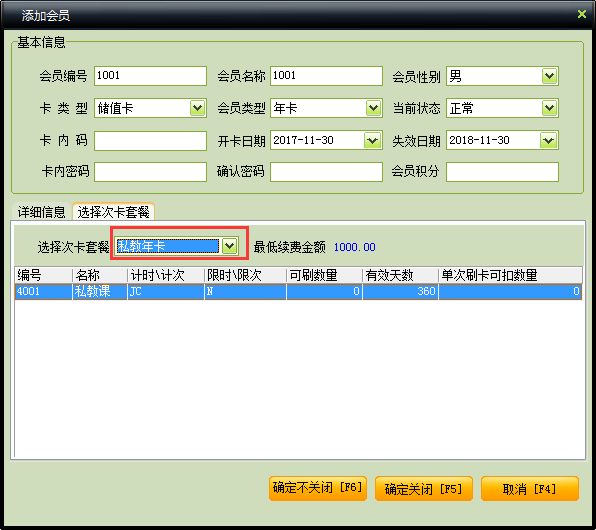Select the 选择次卡套餐 tab
This screenshot has height=530, width=596.
(113, 212)
